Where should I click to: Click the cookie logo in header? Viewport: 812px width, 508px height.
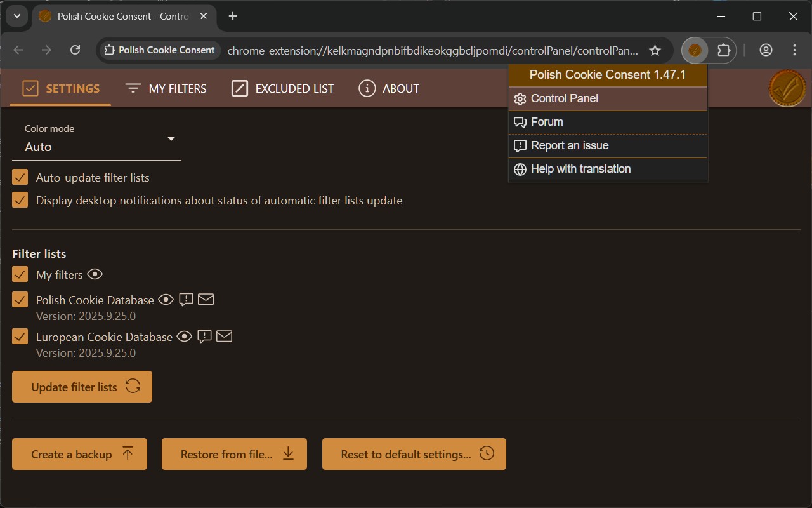click(787, 88)
